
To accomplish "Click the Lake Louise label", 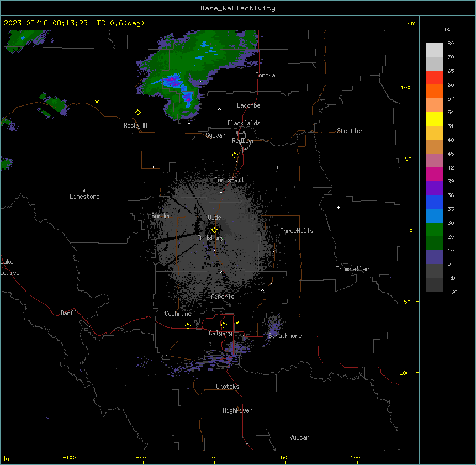I will click(x=9, y=267).
